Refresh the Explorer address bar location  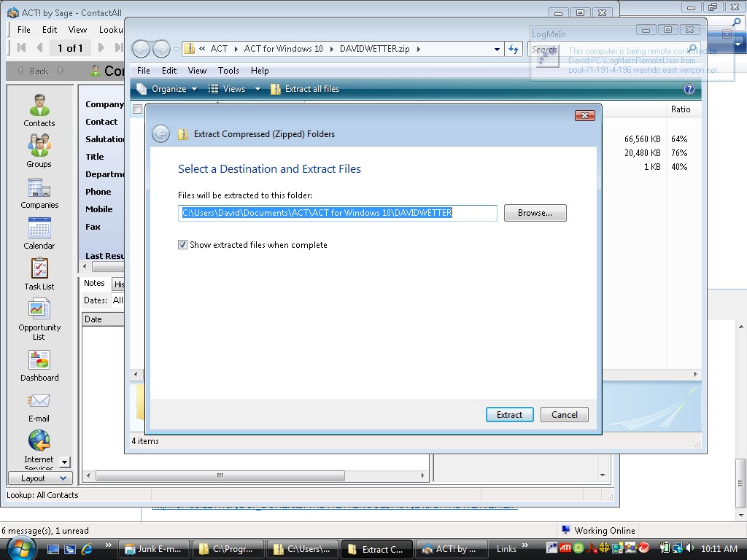coord(514,49)
